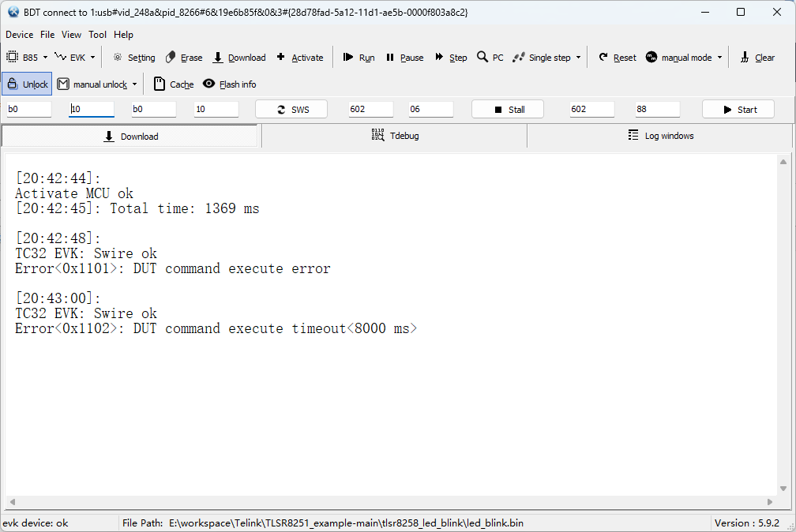796x532 pixels.
Task: Click the 'evk device: ok' status text
Action: pyautogui.click(x=35, y=523)
